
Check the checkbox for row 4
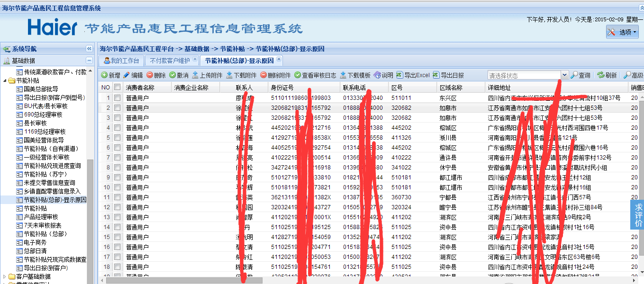[117, 128]
